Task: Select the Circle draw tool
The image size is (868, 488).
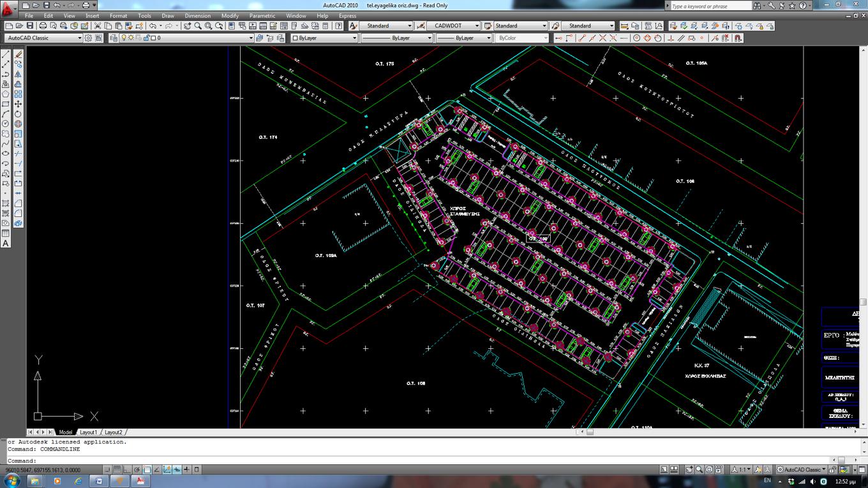Action: pos(6,124)
